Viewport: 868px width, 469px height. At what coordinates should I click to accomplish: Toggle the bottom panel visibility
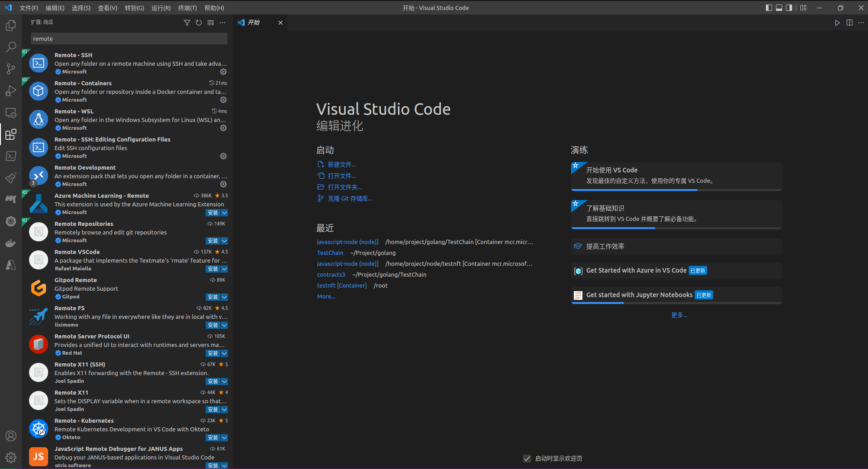click(x=779, y=8)
